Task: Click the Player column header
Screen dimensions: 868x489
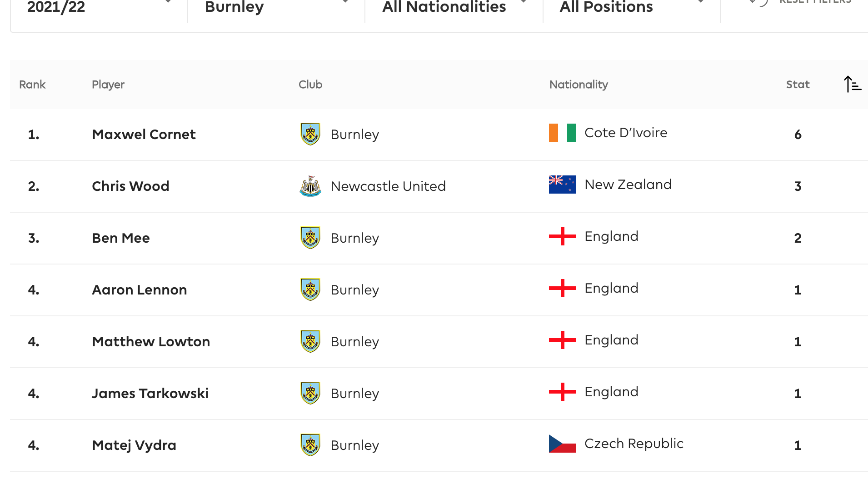Action: 108,85
